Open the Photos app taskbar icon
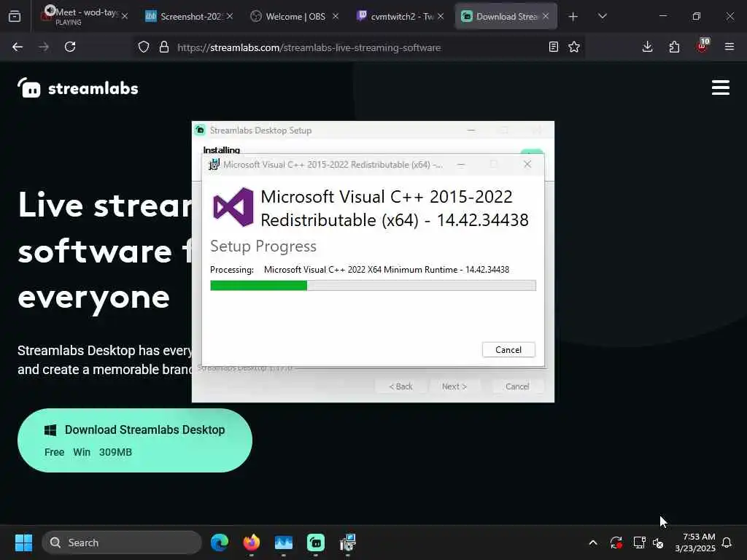The width and height of the screenshot is (747, 560). [x=284, y=542]
